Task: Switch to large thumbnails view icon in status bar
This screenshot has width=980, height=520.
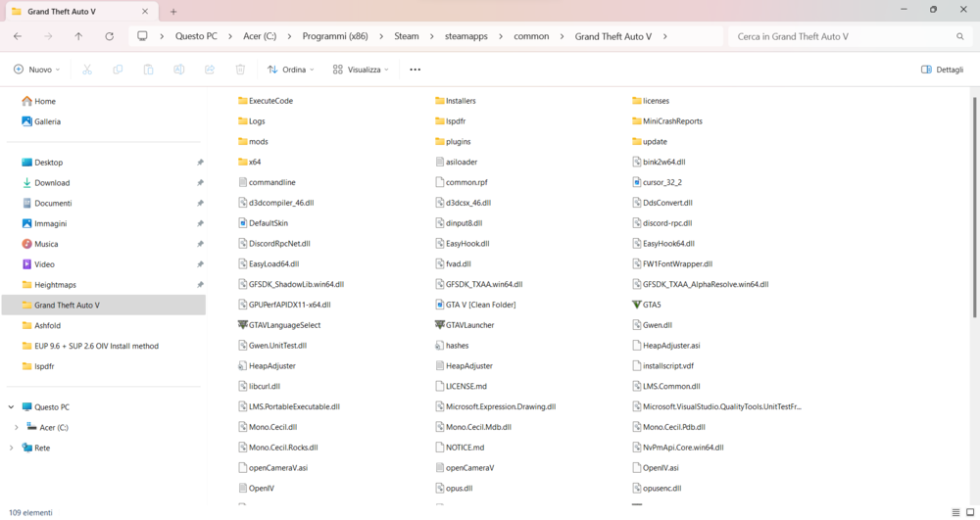Action: [970, 512]
